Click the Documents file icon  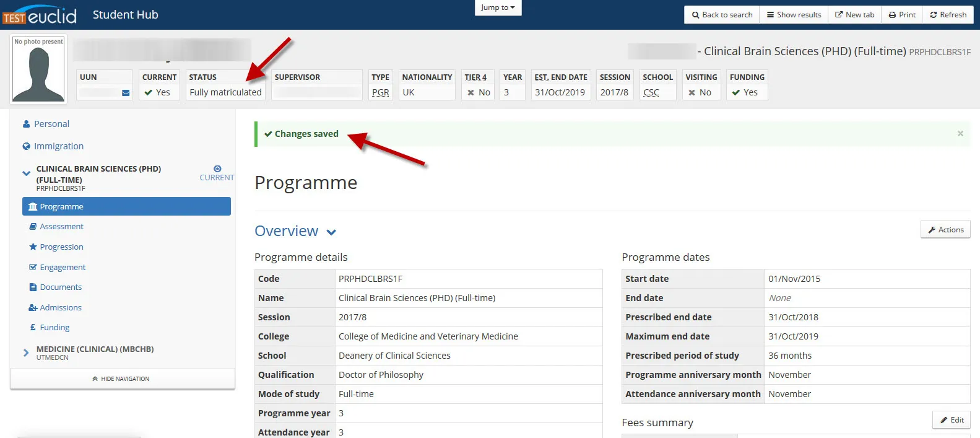click(33, 287)
